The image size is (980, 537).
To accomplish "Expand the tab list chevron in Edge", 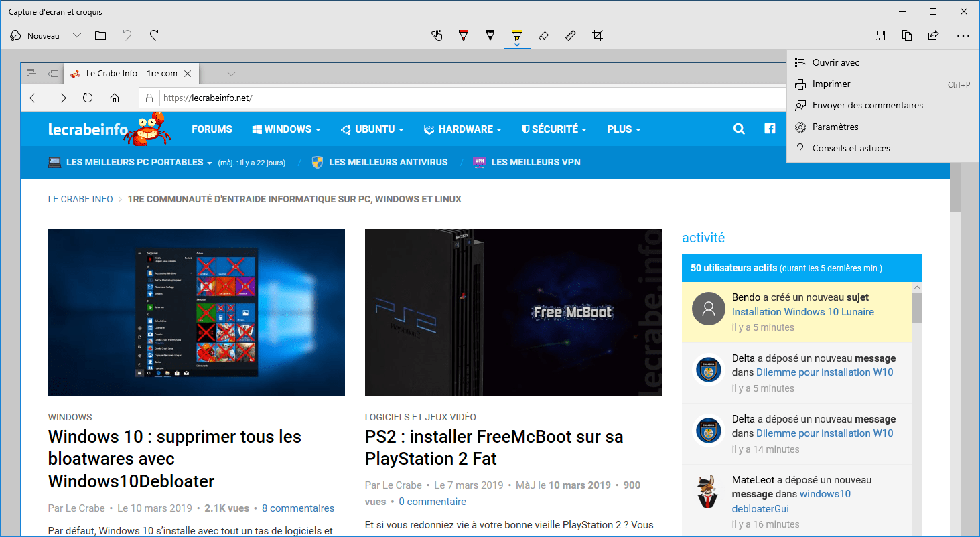I will (231, 74).
